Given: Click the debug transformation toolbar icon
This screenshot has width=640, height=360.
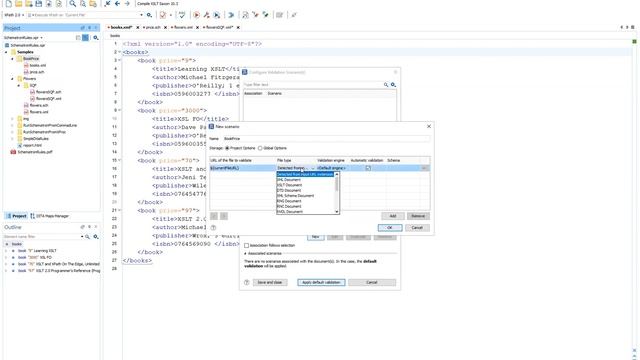Looking at the screenshot, I should click(217, 15).
